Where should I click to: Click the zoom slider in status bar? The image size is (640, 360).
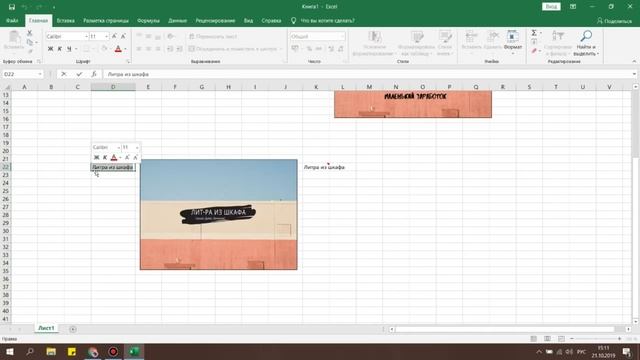pos(596,339)
